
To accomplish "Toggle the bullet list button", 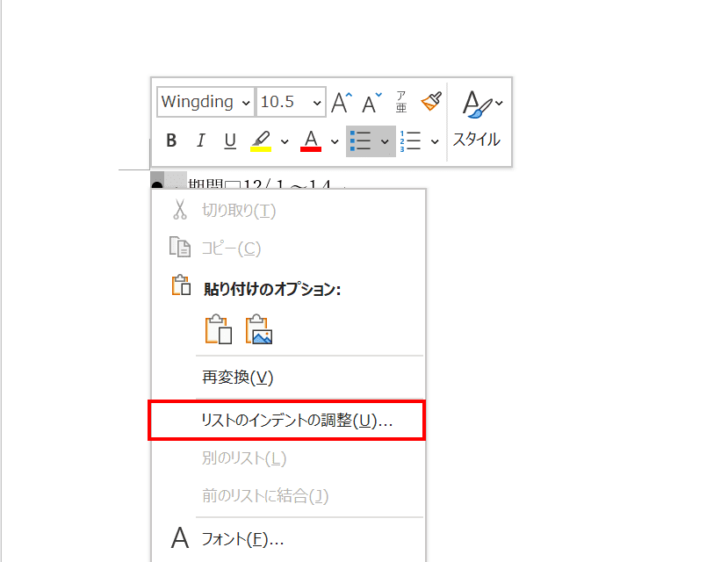I will (361, 140).
